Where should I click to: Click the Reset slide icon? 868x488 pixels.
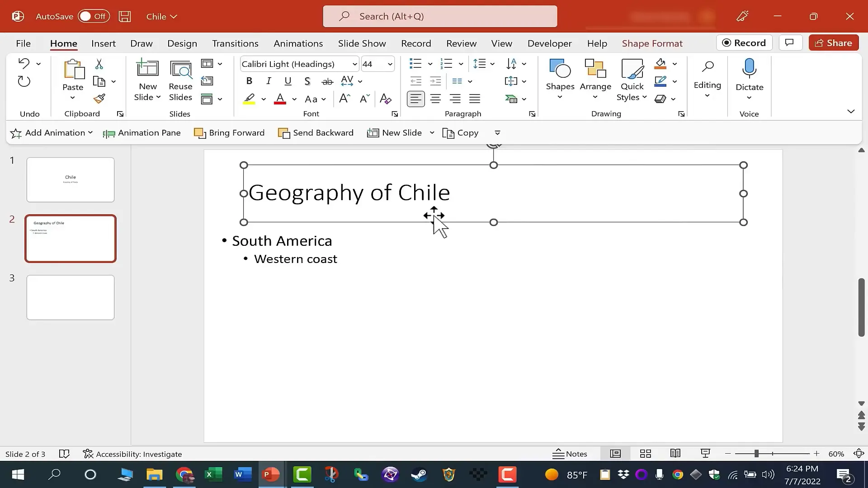[x=207, y=81]
